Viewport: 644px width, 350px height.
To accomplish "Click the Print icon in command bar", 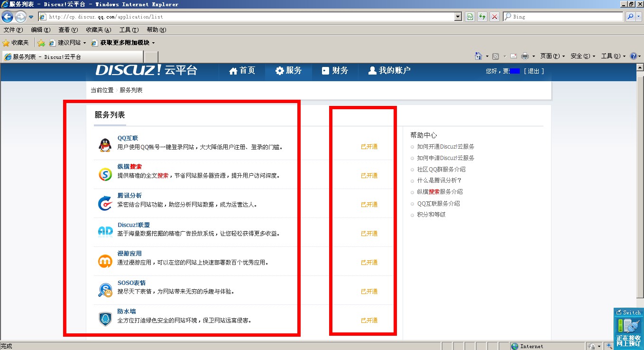I will (x=525, y=56).
